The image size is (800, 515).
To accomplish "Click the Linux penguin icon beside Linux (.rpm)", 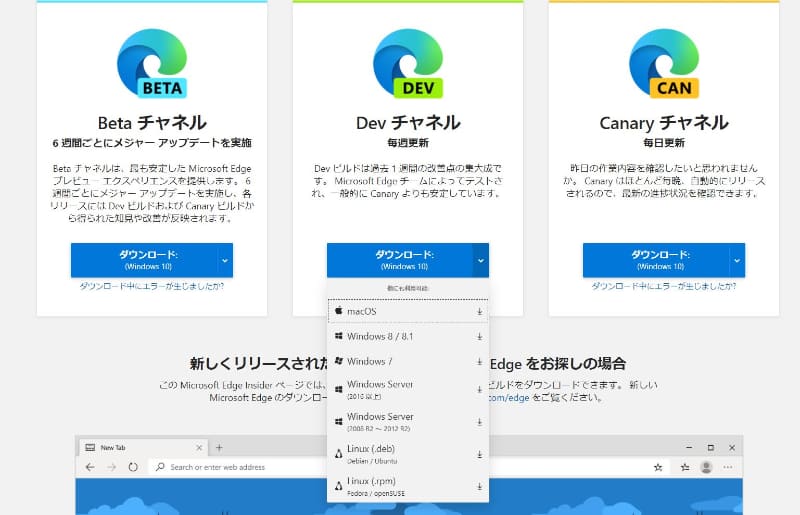I will (339, 486).
